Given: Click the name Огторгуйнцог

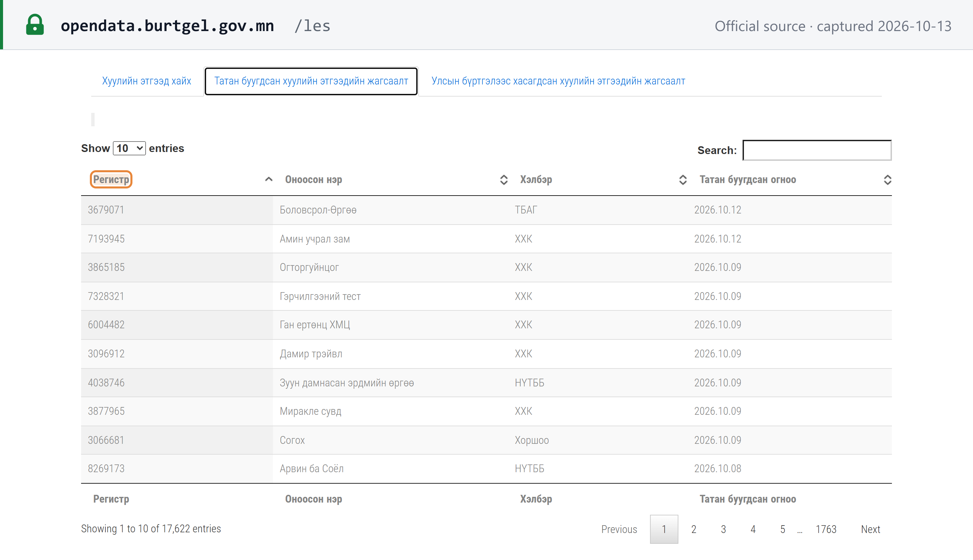Looking at the screenshot, I should click(309, 267).
